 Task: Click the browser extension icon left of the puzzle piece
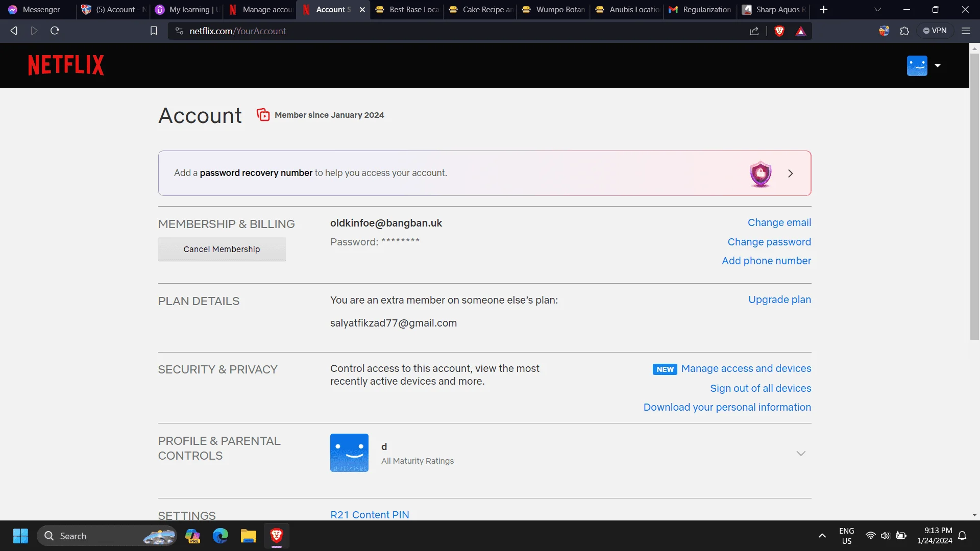point(884,31)
